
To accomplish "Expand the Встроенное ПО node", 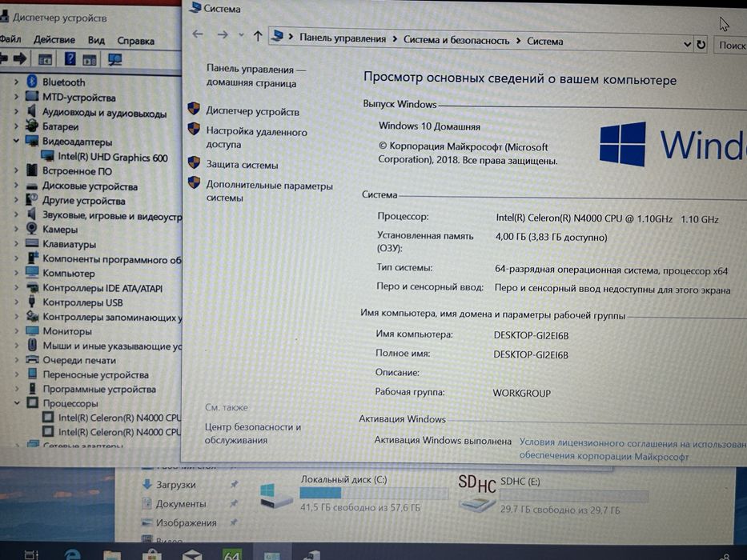I will click(16, 170).
